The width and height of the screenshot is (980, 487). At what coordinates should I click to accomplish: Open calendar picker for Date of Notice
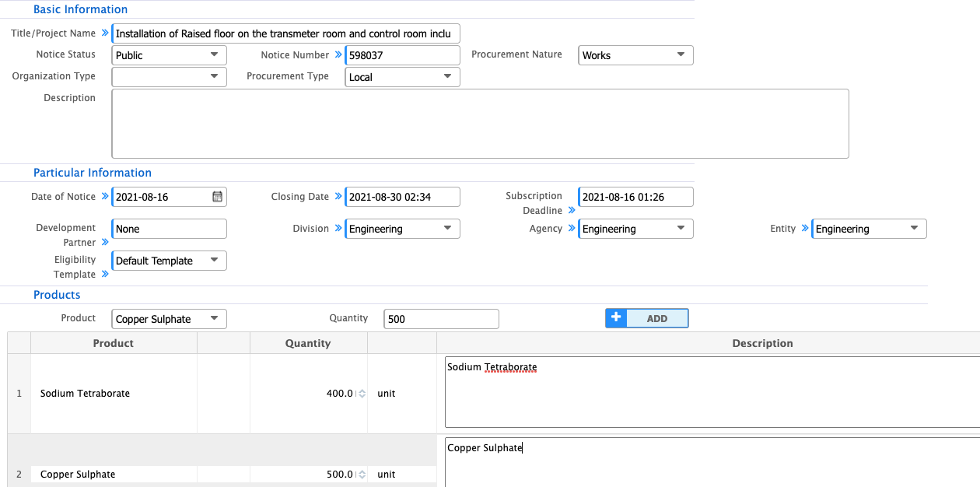pos(217,197)
